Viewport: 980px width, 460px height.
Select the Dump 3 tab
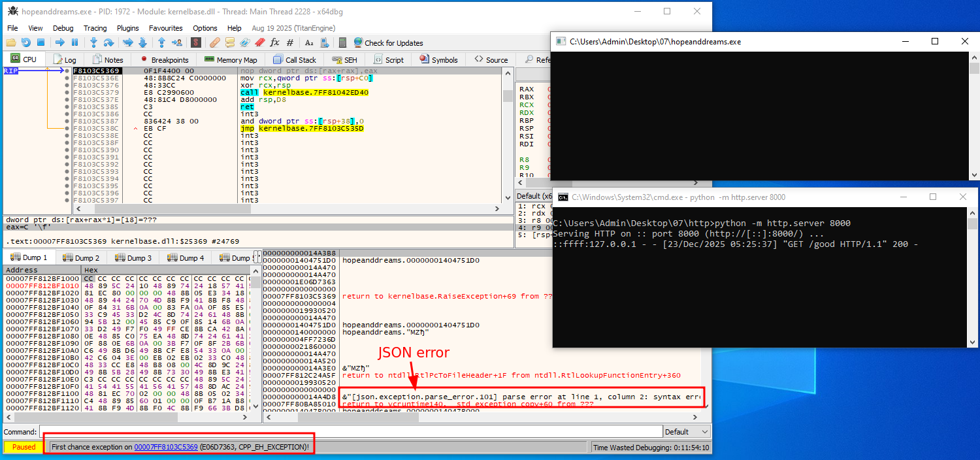click(134, 258)
